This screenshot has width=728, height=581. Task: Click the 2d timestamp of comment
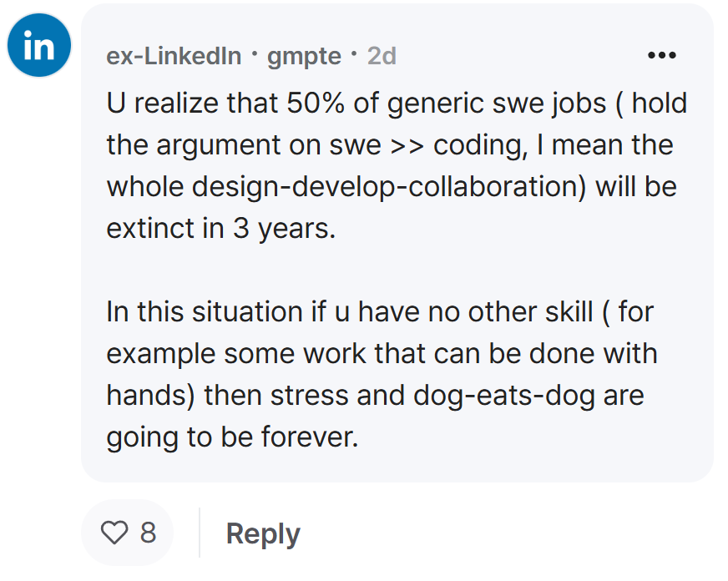pos(382,56)
